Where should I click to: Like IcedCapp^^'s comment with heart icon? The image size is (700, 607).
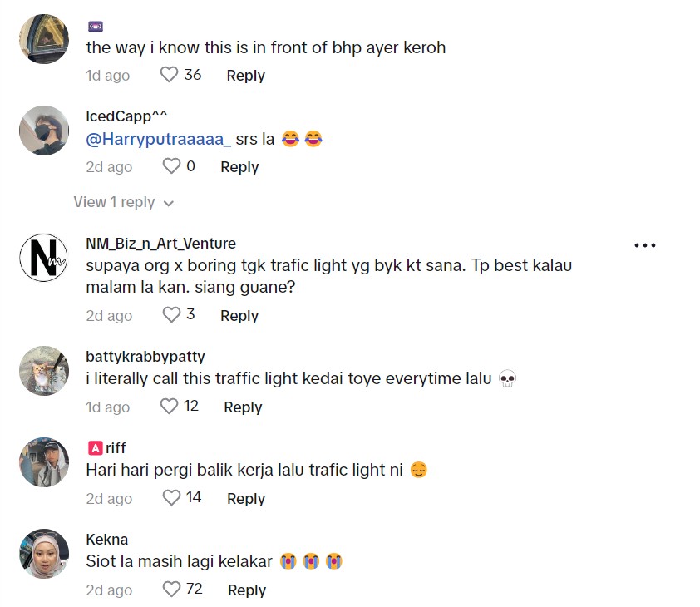pyautogui.click(x=171, y=166)
